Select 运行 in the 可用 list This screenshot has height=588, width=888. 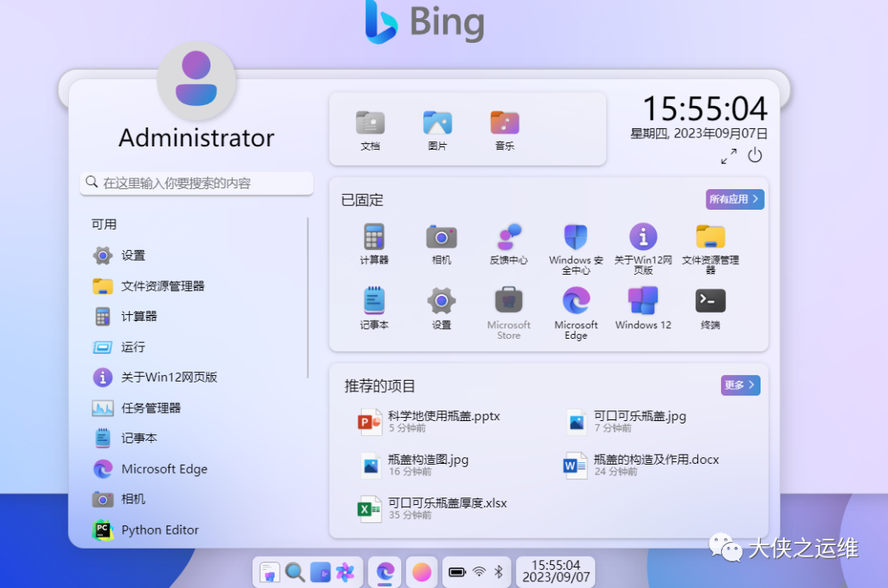coord(196,347)
